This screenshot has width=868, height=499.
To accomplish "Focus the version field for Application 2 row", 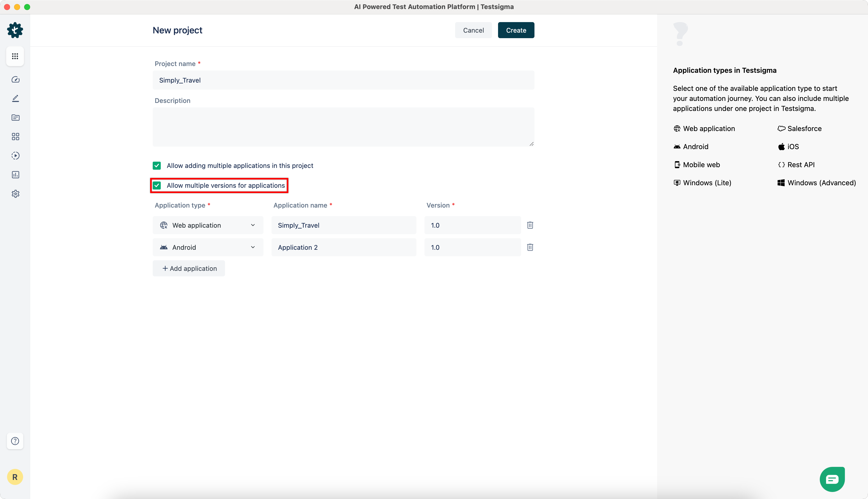I will [472, 247].
